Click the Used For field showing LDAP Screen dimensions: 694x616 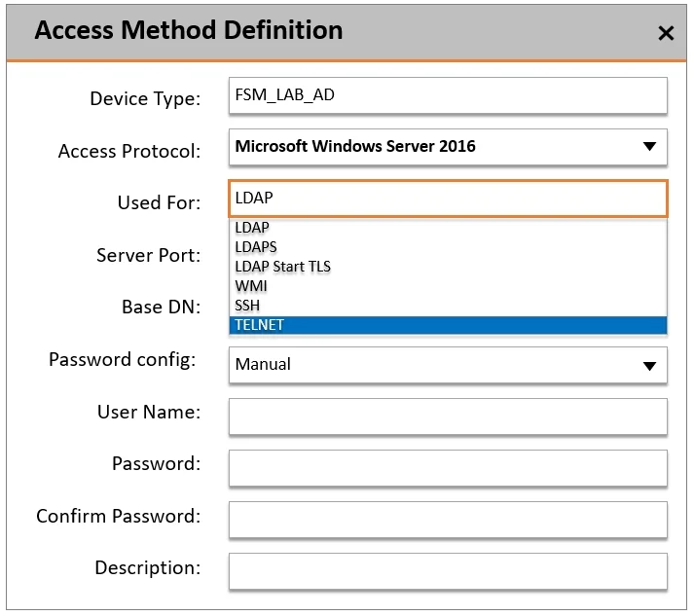pos(448,199)
